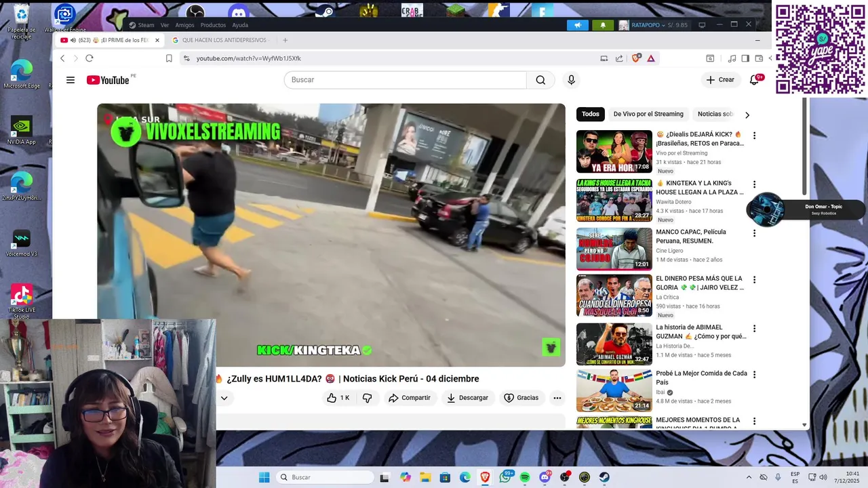Click the Descargar download button
868x488 pixels.
(x=467, y=398)
